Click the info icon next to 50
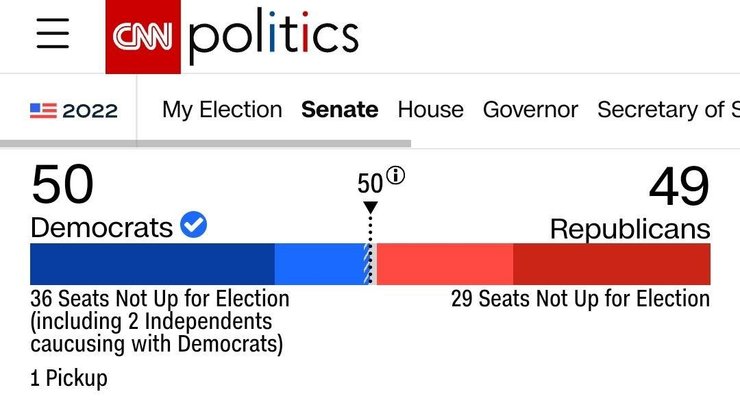 click(397, 177)
